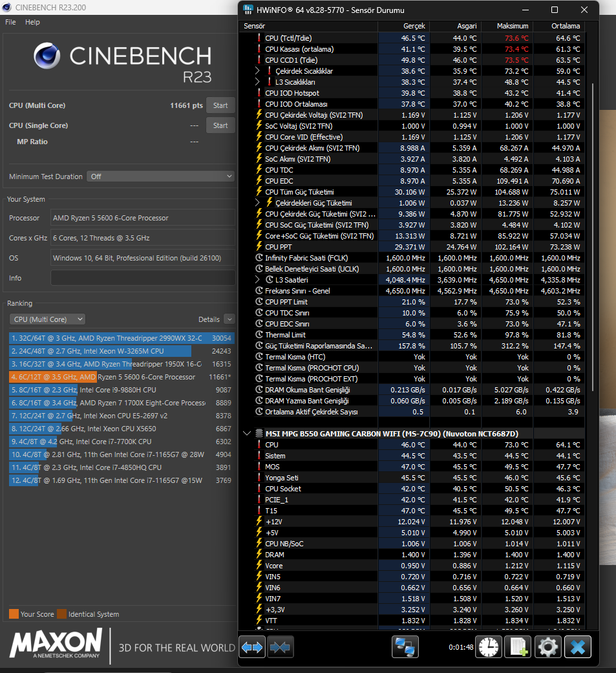Expand the L3 Saatleri sensor group
The image size is (616, 673).
tap(257, 279)
